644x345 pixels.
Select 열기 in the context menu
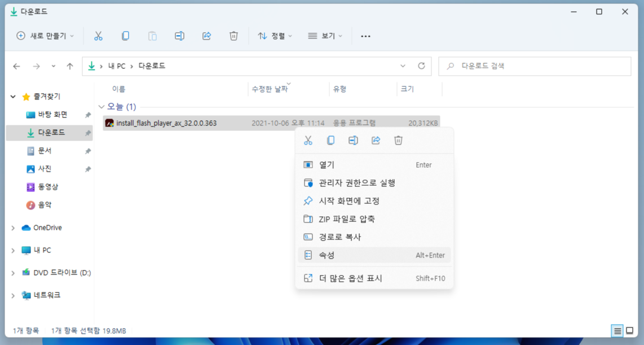374,165
